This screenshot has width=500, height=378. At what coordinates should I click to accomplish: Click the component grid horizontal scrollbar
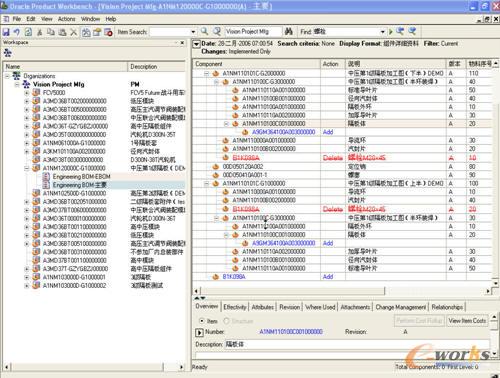[342, 291]
